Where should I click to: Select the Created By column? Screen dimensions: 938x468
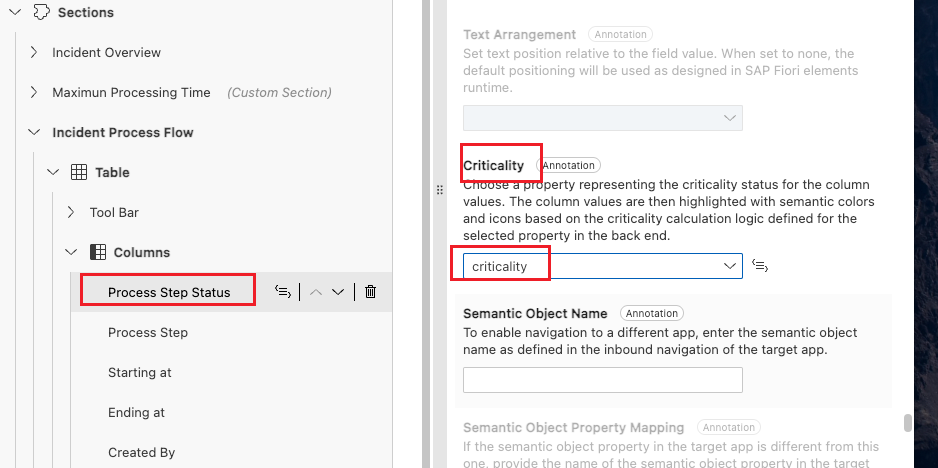click(141, 452)
